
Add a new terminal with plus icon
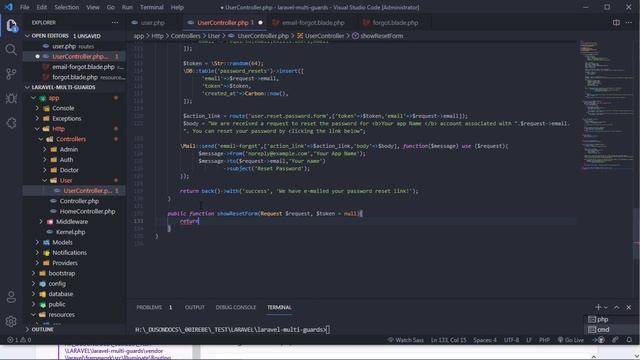point(598,307)
